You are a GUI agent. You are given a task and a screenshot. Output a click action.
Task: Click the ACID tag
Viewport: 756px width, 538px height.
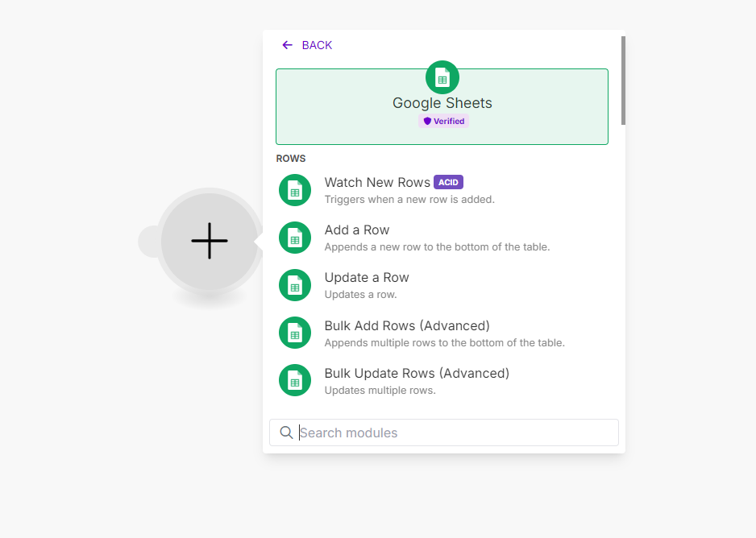point(448,183)
